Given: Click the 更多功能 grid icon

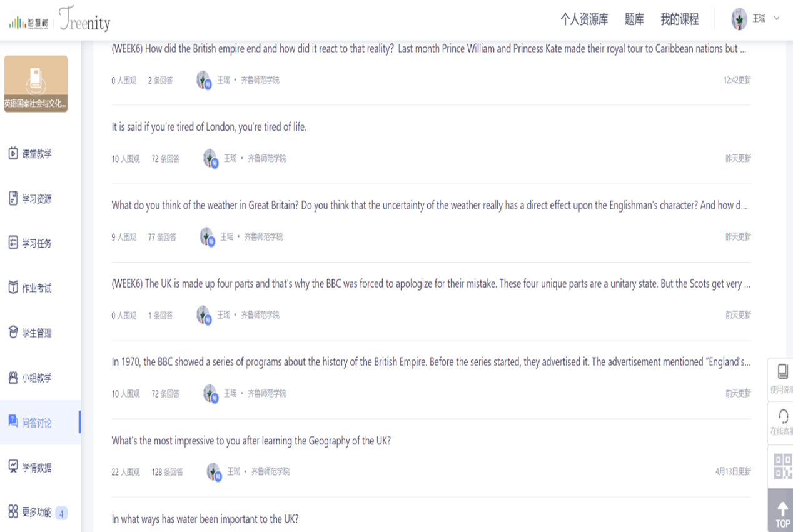Looking at the screenshot, I should pos(13,512).
